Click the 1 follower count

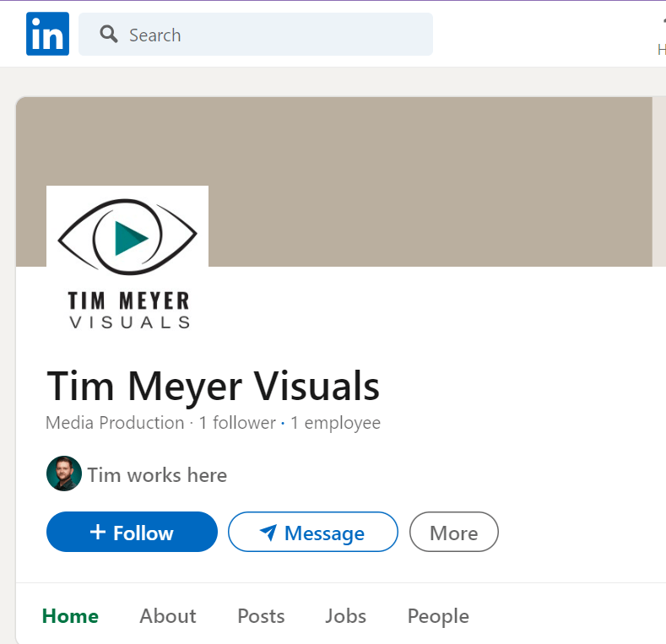(237, 423)
